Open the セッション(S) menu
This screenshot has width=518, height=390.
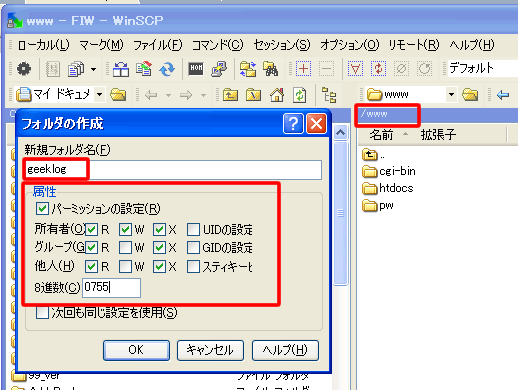282,45
